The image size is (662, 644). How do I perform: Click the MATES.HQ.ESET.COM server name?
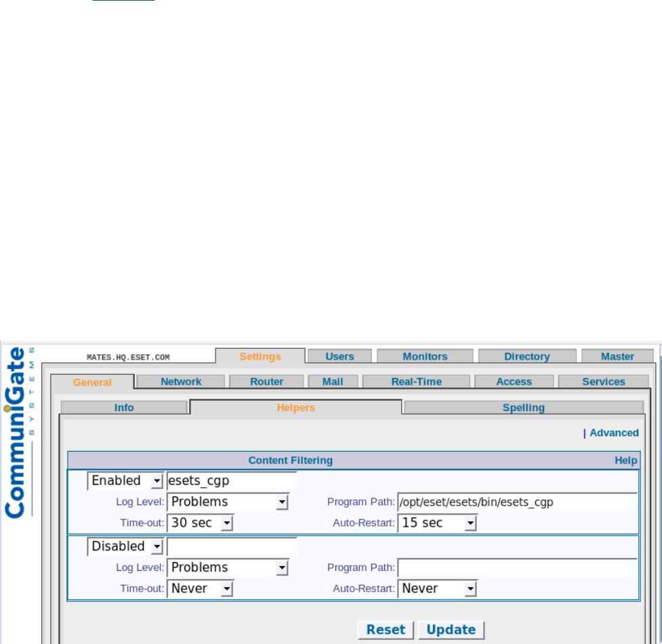(128, 357)
